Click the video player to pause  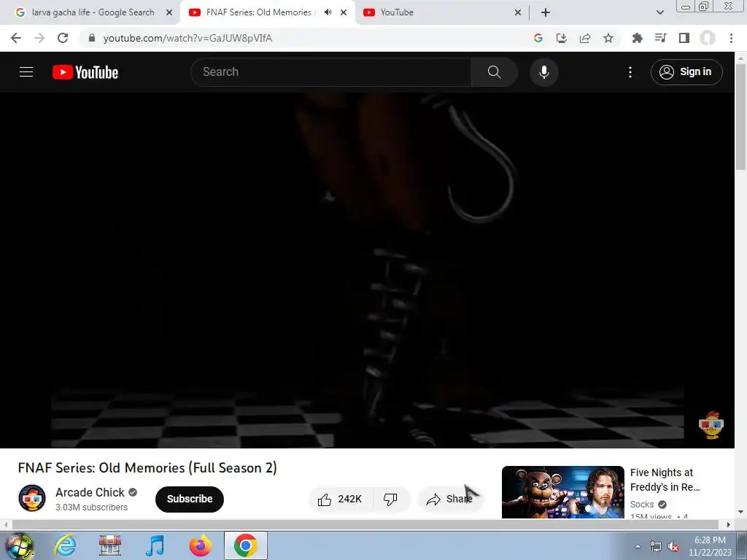367,270
